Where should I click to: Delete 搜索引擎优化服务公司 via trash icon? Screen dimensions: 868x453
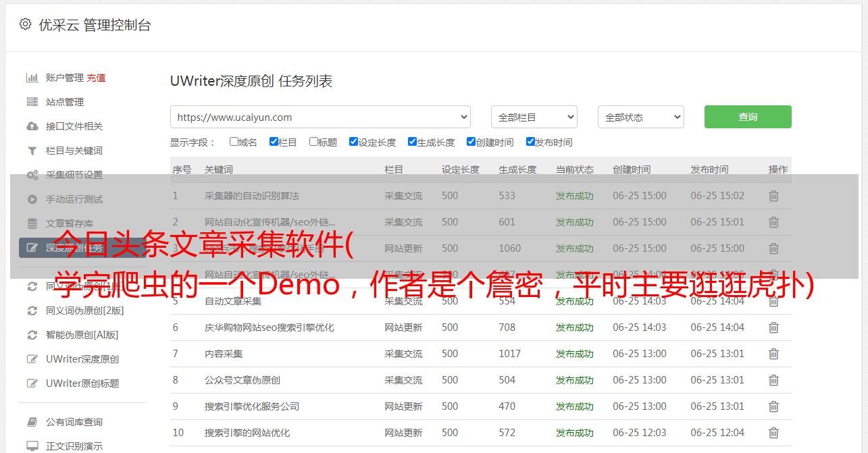pos(774,406)
